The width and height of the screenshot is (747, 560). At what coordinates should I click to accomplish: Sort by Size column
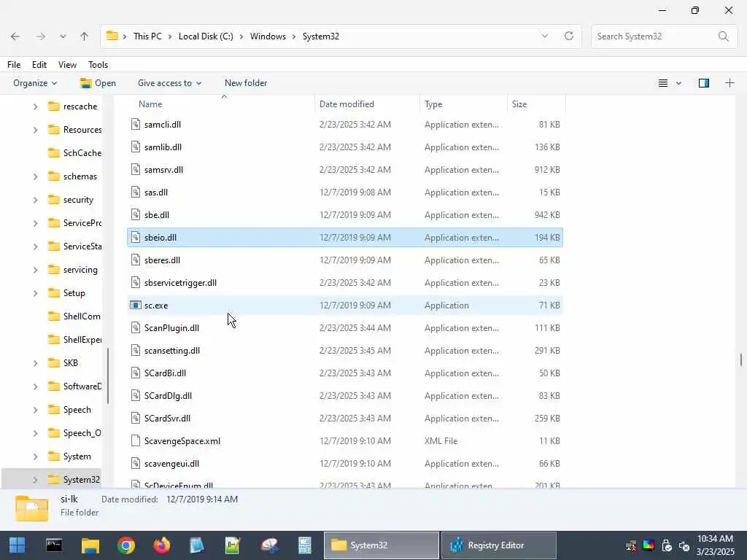[519, 104]
